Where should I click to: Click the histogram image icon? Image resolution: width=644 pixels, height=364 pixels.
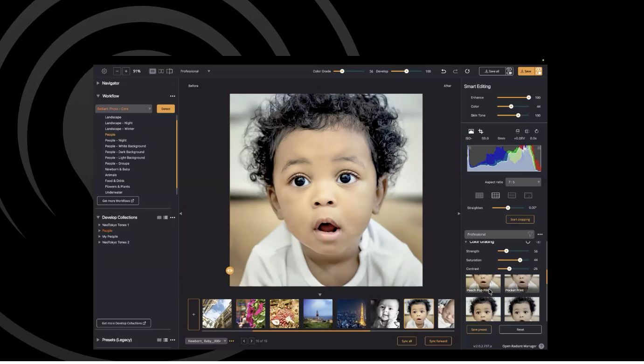click(471, 131)
